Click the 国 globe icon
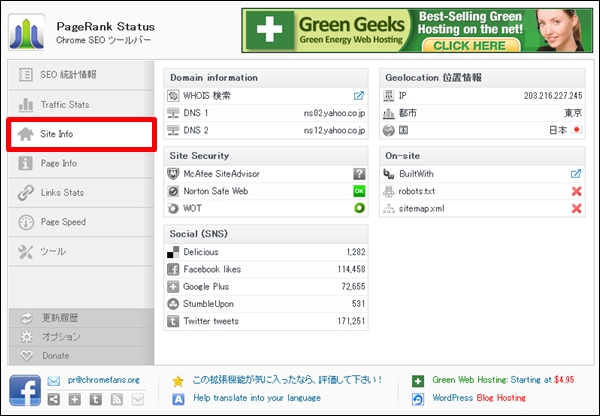The width and height of the screenshot is (600, 416). [x=388, y=131]
